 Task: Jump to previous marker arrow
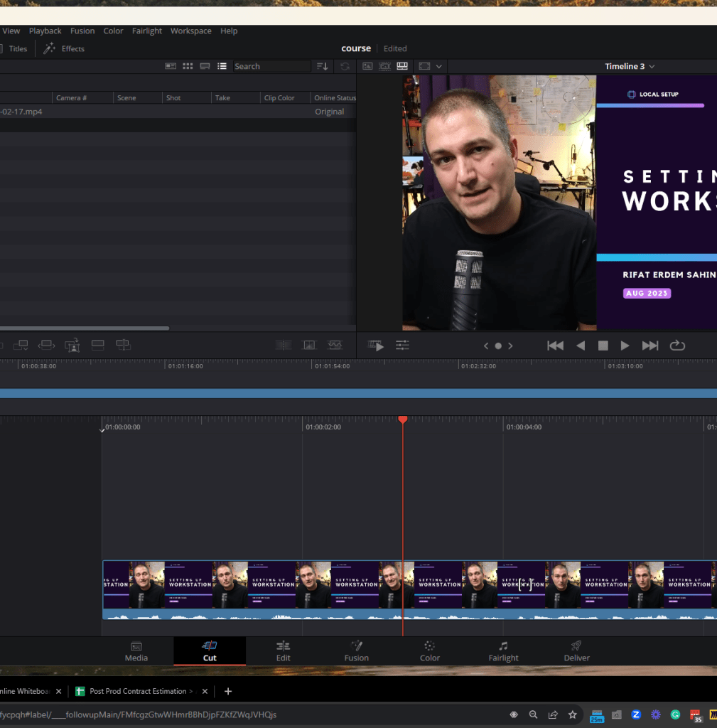click(486, 346)
